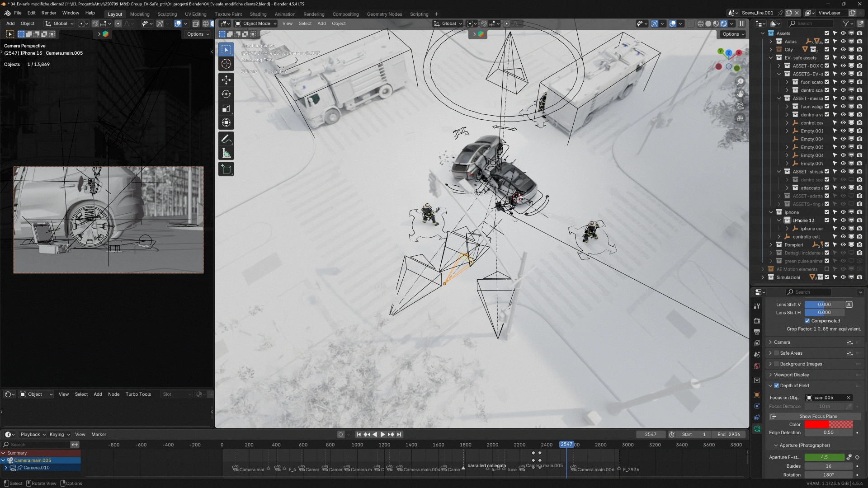Select the Measure tool
This screenshot has width=868, height=488.
(x=226, y=154)
